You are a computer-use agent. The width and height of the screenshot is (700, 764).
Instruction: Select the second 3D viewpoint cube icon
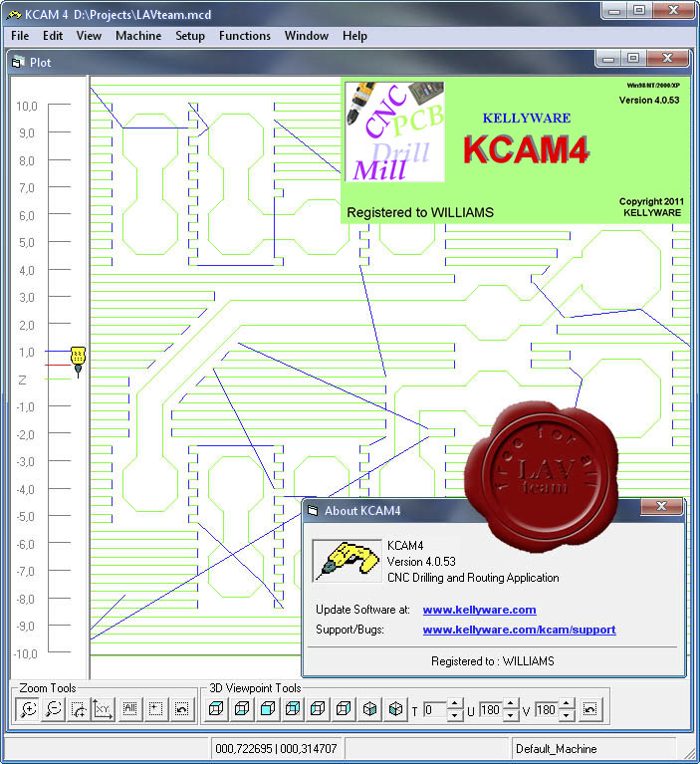coord(242,709)
